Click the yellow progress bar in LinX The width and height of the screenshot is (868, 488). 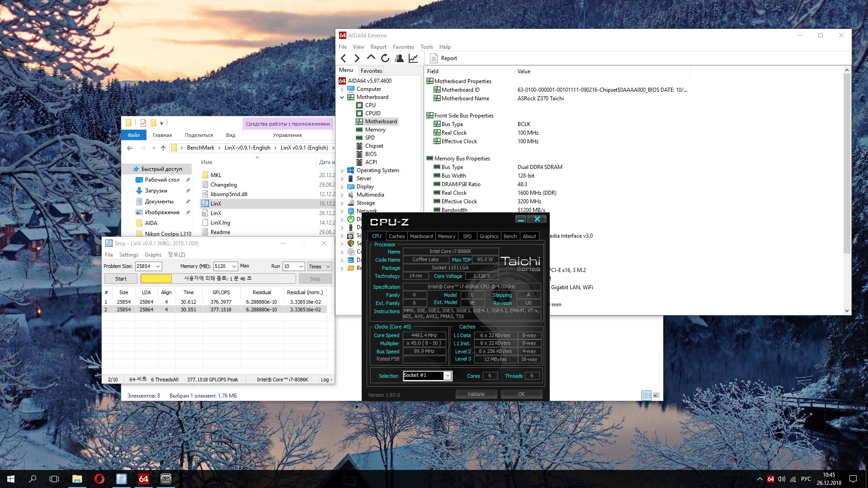pyautogui.click(x=156, y=279)
